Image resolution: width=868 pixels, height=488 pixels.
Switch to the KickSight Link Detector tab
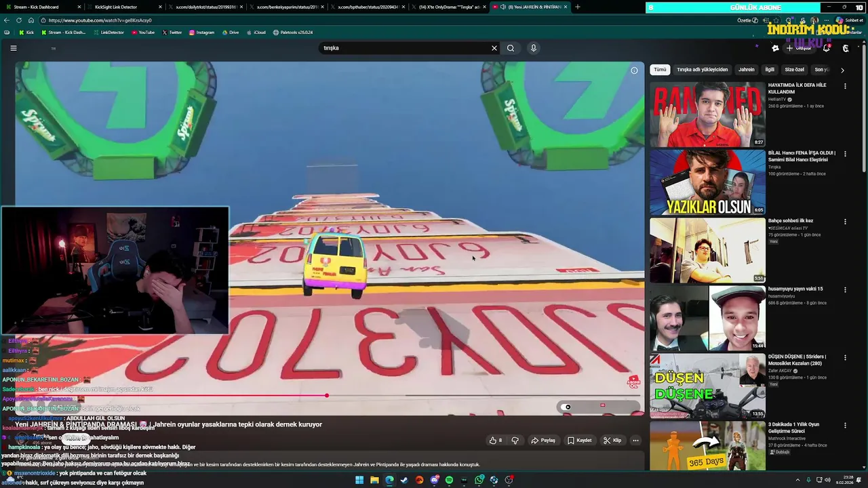click(123, 7)
